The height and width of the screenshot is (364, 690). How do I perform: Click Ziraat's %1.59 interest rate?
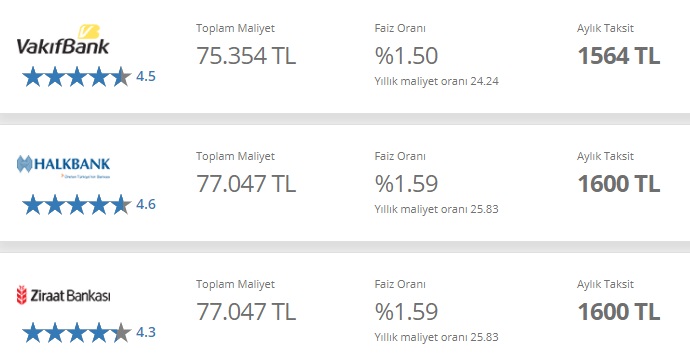406,312
